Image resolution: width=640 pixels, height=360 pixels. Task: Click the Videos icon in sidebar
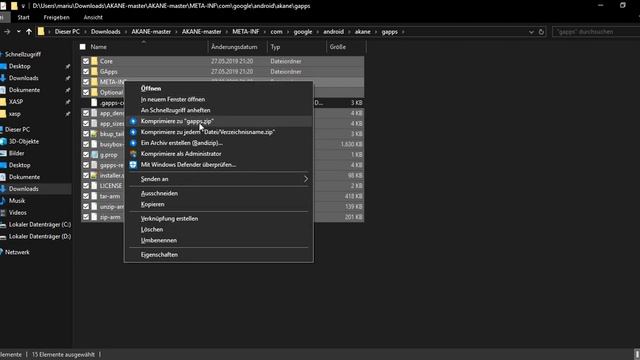coord(3,213)
